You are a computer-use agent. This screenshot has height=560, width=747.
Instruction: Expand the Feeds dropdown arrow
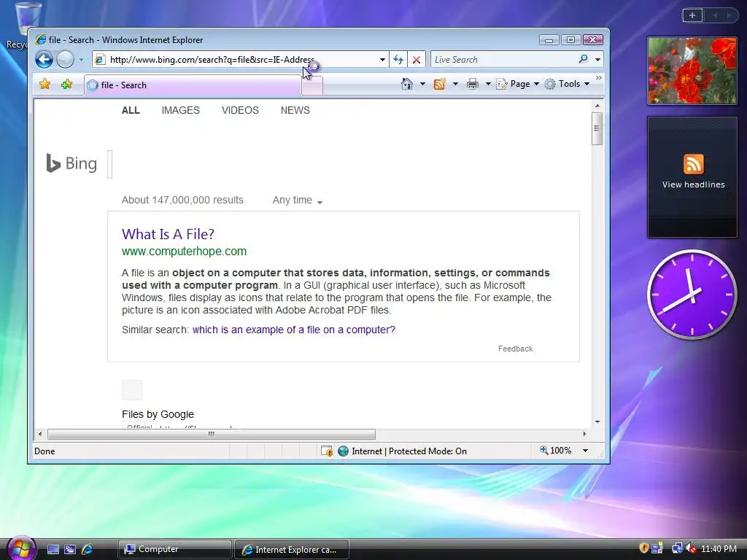455,85
